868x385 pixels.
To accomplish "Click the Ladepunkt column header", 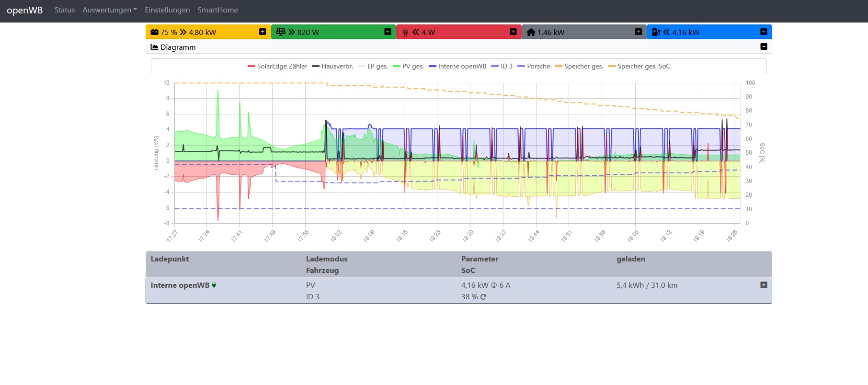I will pos(170,259).
